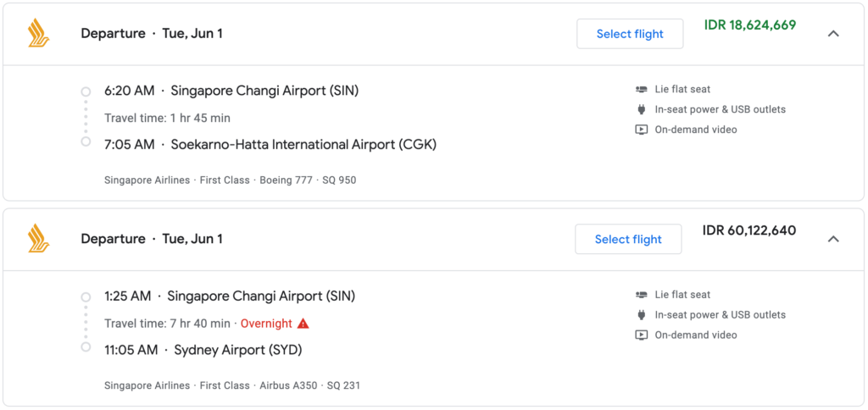Select flight to Sydney Airport
The image size is (868, 410).
click(628, 239)
